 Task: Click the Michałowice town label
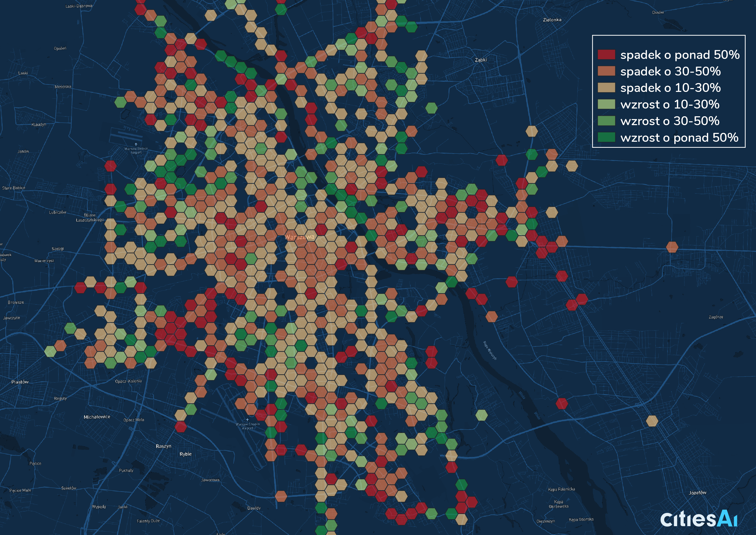(x=97, y=417)
